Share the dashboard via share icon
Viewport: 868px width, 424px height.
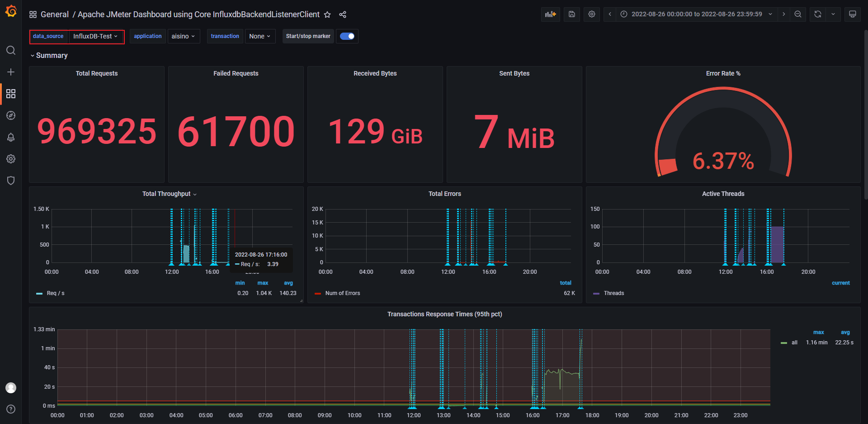click(343, 14)
